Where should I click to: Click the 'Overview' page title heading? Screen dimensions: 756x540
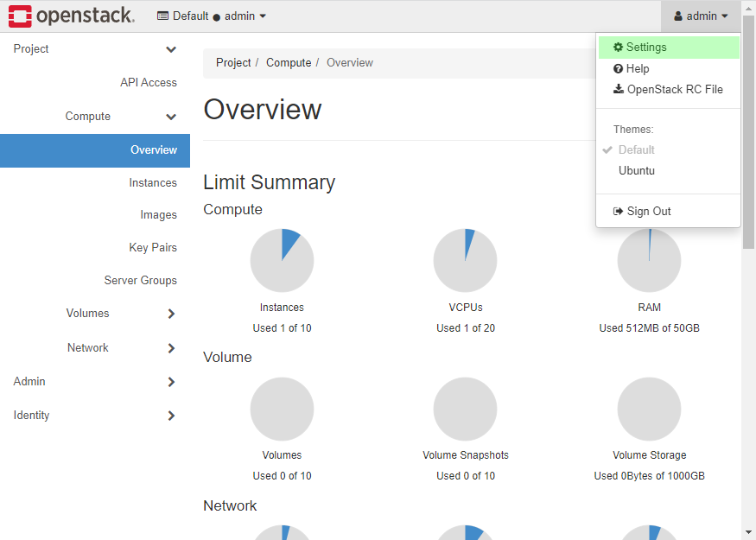pos(263,110)
